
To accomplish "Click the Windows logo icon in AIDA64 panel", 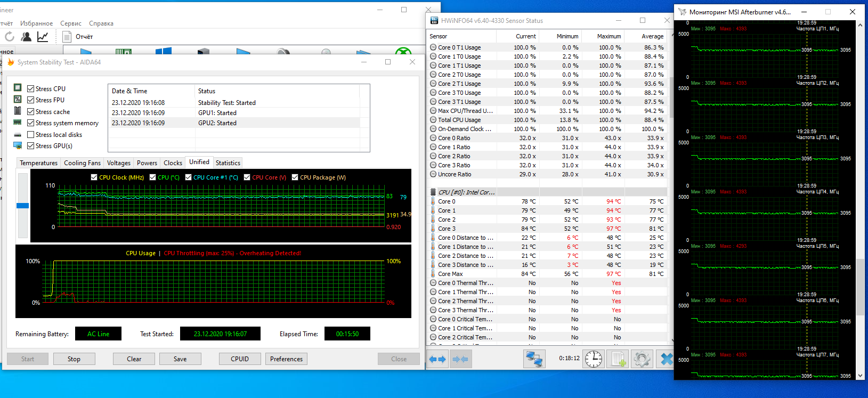I will click(163, 51).
